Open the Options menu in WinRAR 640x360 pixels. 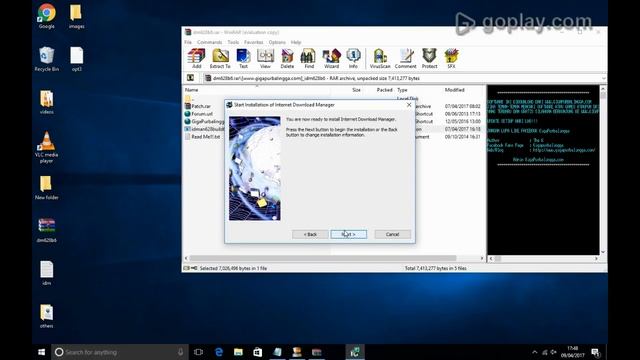point(277,42)
